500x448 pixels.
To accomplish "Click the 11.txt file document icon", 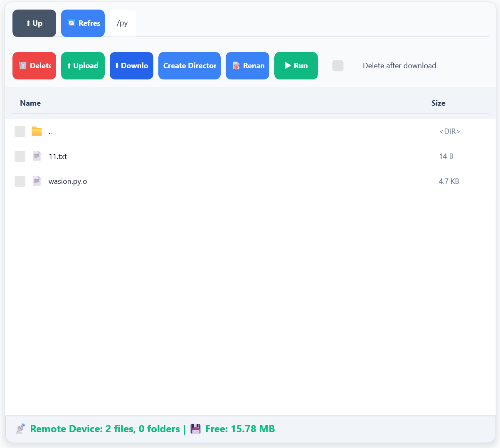I will (x=37, y=156).
